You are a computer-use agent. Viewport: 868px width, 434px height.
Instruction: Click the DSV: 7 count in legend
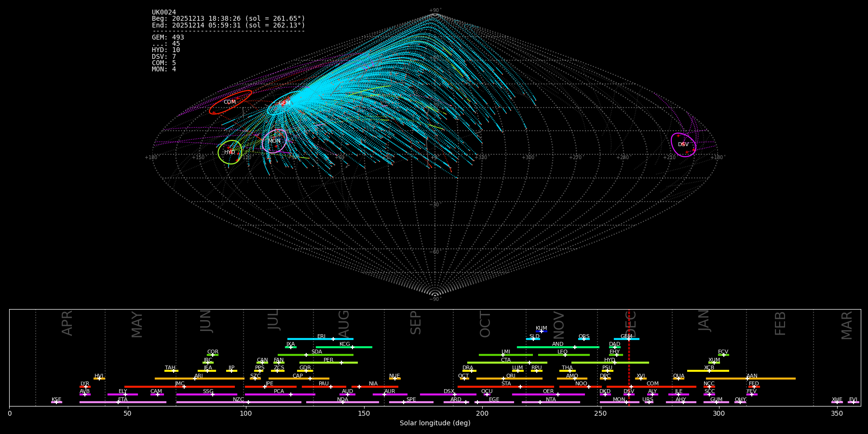pos(164,56)
